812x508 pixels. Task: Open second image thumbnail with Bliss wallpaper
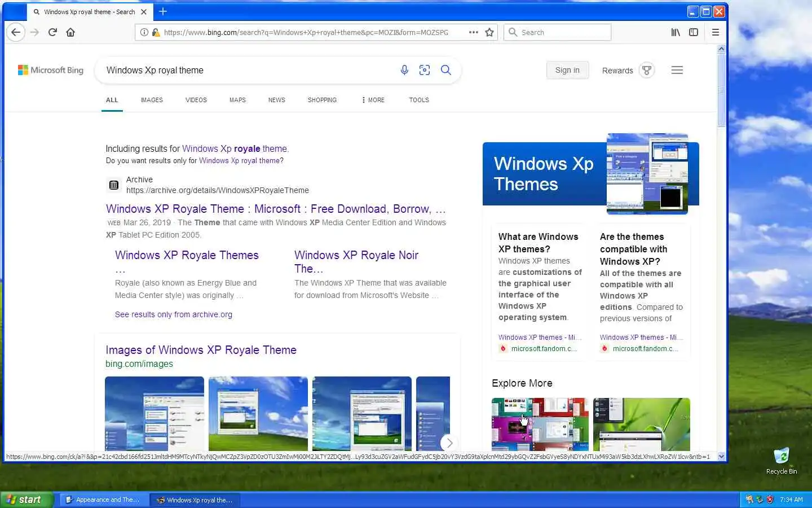coord(258,413)
